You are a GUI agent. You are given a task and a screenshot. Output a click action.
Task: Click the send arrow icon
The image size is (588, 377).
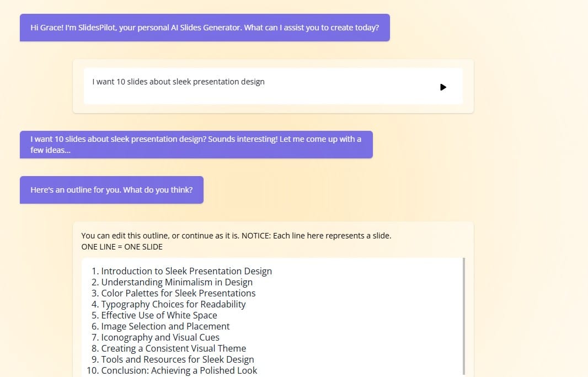point(443,87)
